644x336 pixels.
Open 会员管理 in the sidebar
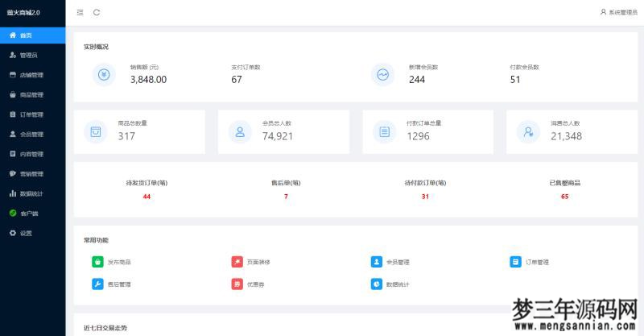coord(32,134)
